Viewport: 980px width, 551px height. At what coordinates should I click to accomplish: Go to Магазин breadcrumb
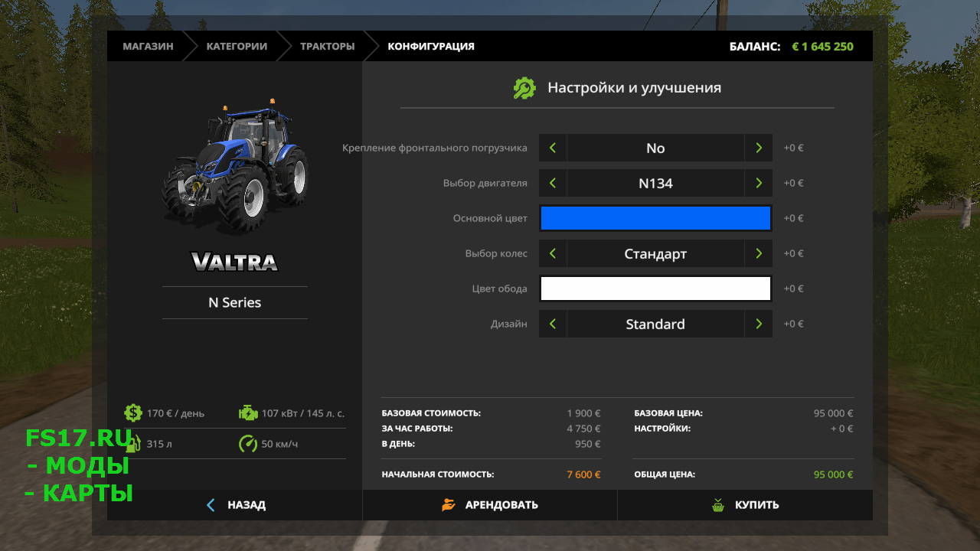click(148, 46)
